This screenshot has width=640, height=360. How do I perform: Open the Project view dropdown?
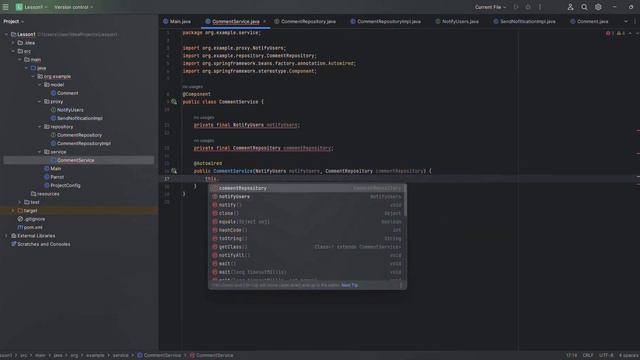click(x=14, y=21)
